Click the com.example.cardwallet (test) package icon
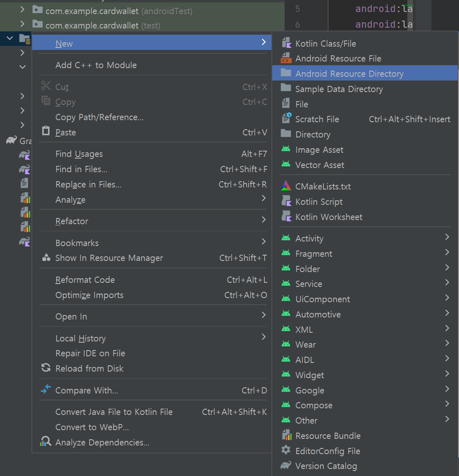459x476 pixels. (x=37, y=24)
